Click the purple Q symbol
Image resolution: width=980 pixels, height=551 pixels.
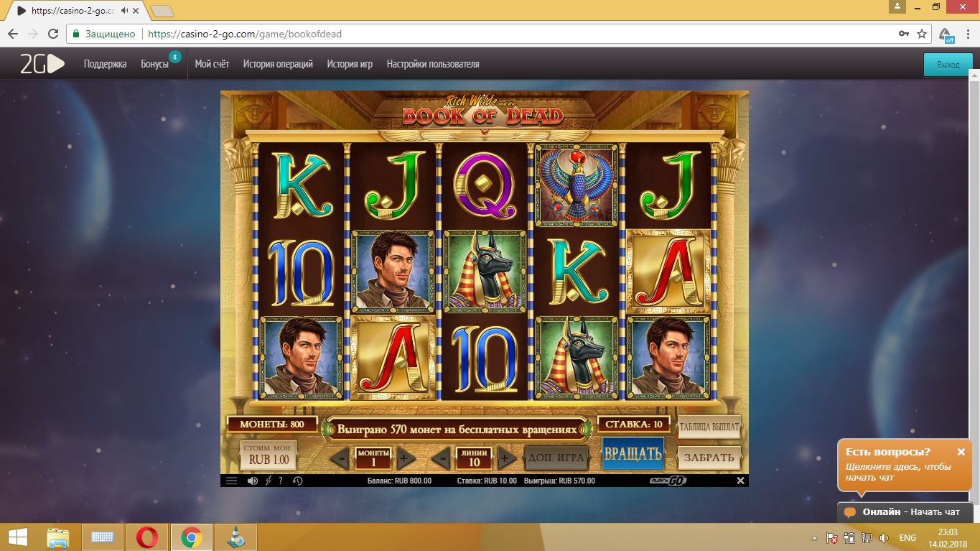pyautogui.click(x=485, y=186)
